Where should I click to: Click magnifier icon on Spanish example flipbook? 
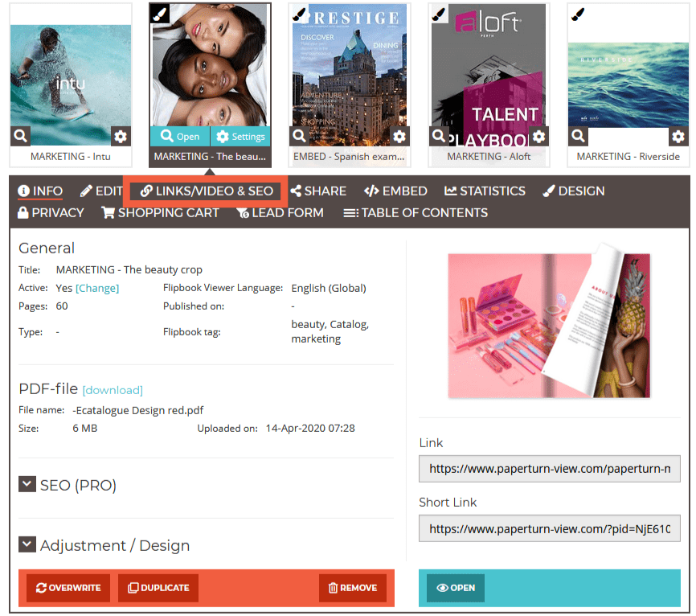click(300, 136)
